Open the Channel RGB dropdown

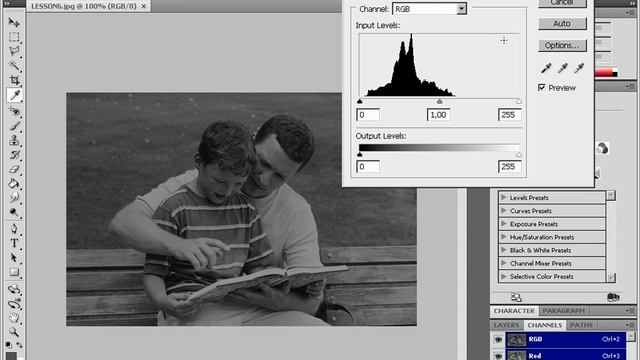461,9
